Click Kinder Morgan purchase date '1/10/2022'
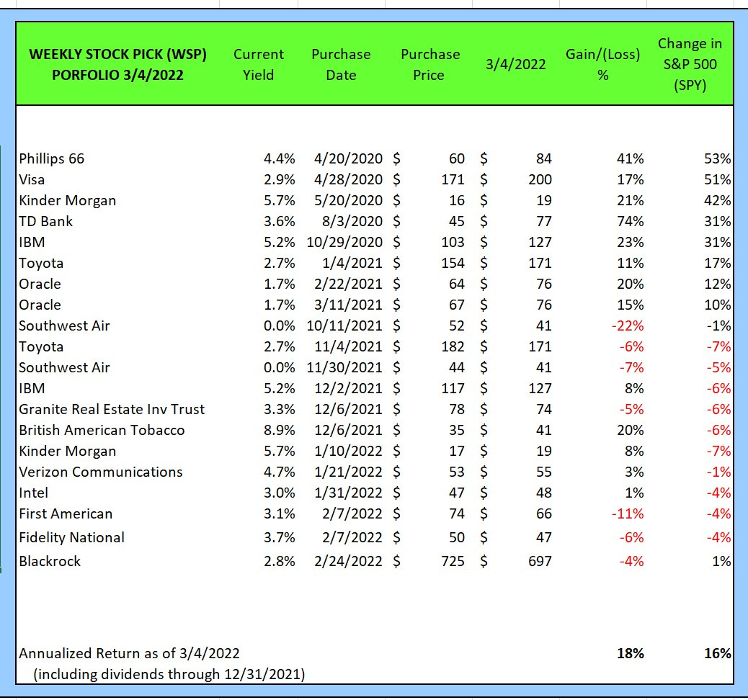 pos(348,451)
